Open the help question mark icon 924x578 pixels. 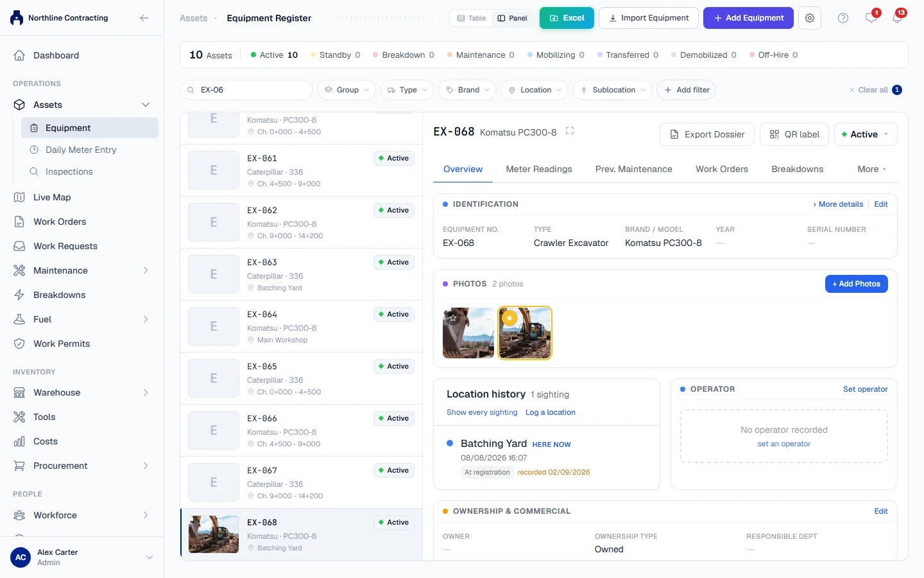coord(843,18)
